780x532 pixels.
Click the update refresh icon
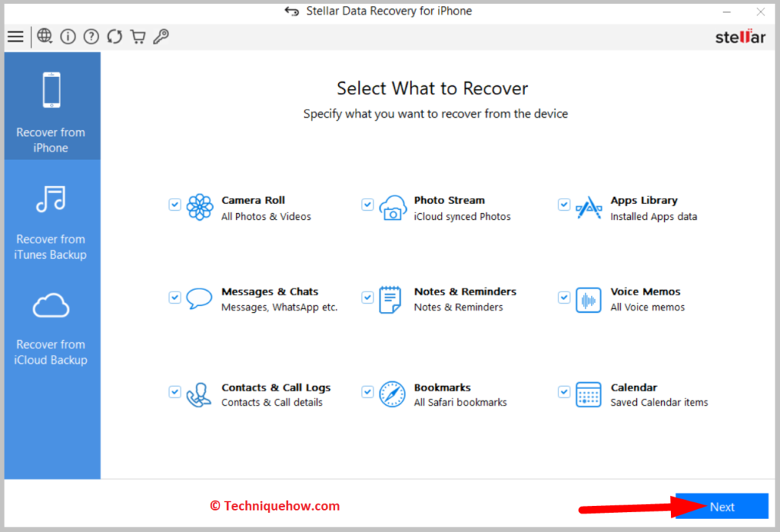tap(114, 37)
